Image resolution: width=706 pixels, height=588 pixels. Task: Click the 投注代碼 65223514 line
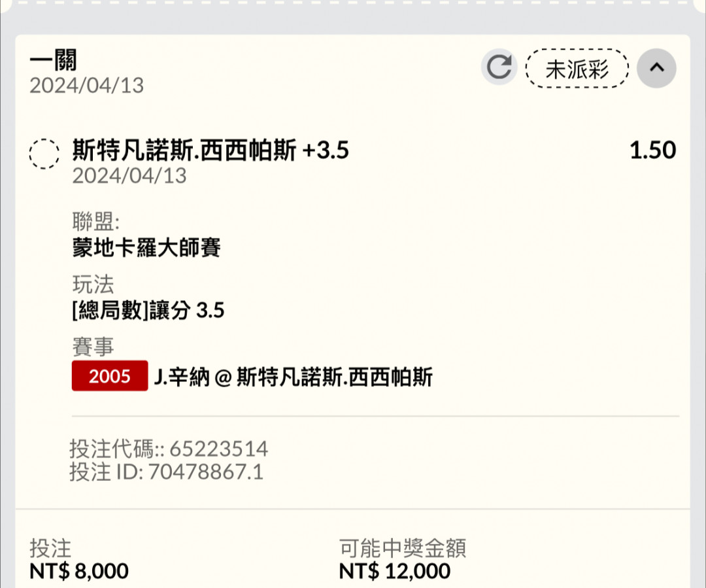(x=169, y=449)
